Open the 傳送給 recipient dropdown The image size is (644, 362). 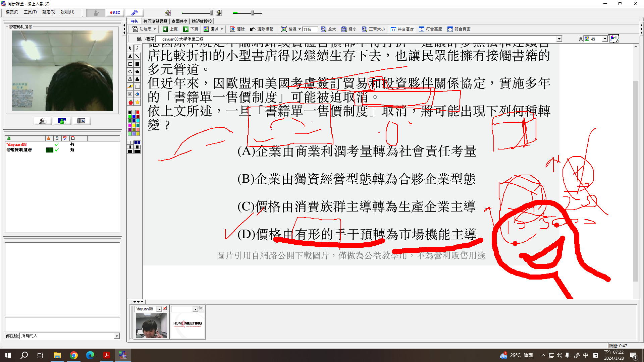[117, 336]
